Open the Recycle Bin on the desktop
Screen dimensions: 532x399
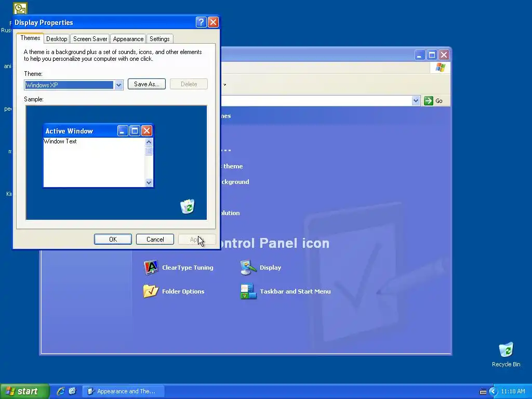(x=506, y=350)
